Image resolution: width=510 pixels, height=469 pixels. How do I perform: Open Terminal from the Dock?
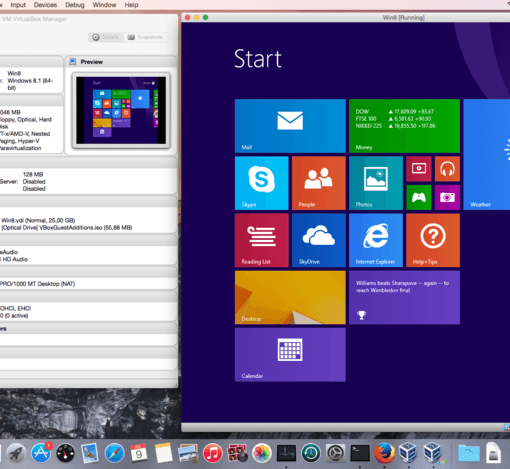360,453
